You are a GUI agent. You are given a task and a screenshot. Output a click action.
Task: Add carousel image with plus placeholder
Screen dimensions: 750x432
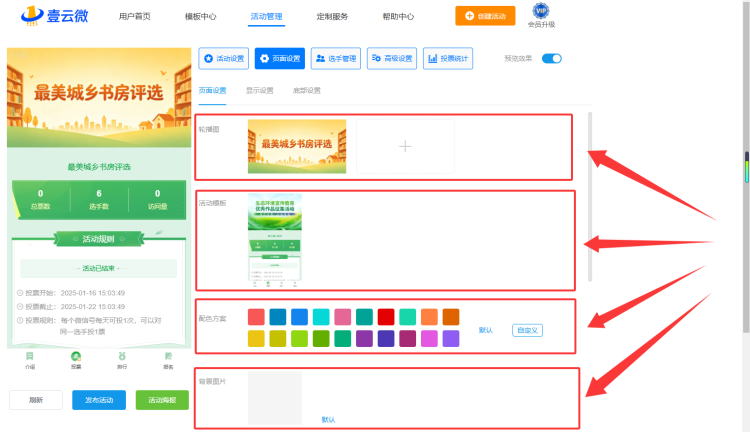point(405,146)
